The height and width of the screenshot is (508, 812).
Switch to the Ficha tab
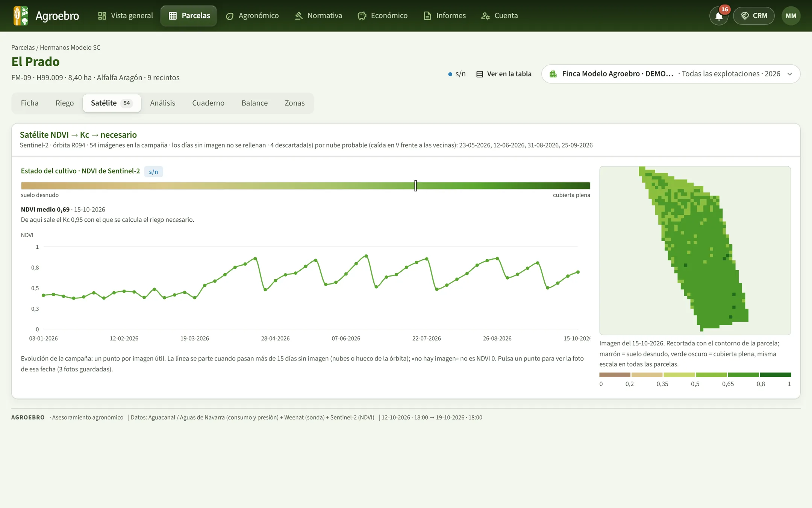coord(30,103)
